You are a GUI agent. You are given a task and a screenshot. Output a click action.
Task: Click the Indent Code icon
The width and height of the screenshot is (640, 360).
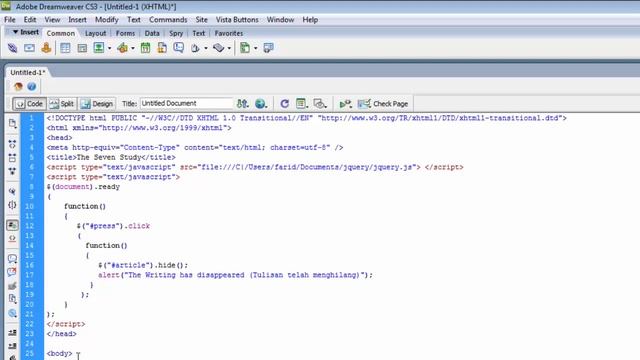(x=12, y=333)
